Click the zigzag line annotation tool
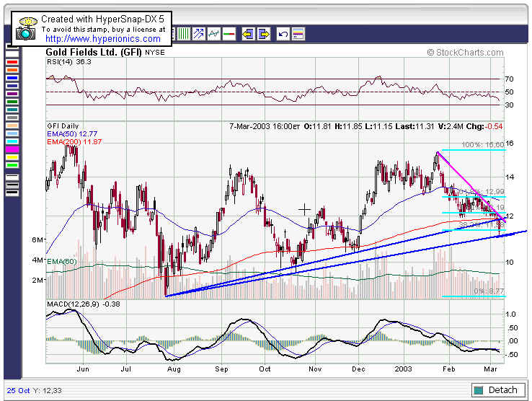532x401 pixels. tap(214, 34)
